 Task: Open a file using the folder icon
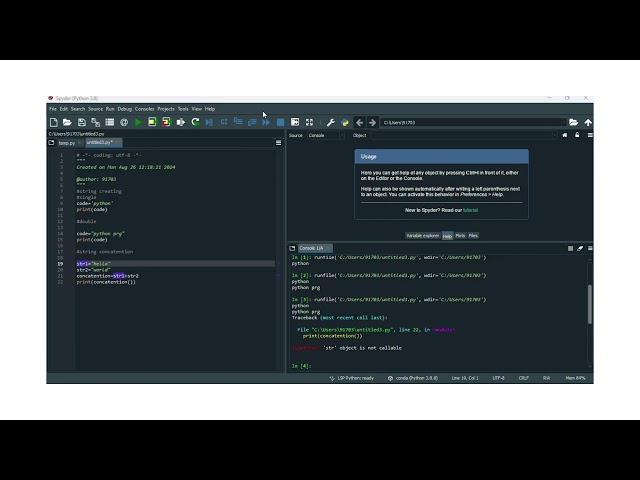click(67, 122)
